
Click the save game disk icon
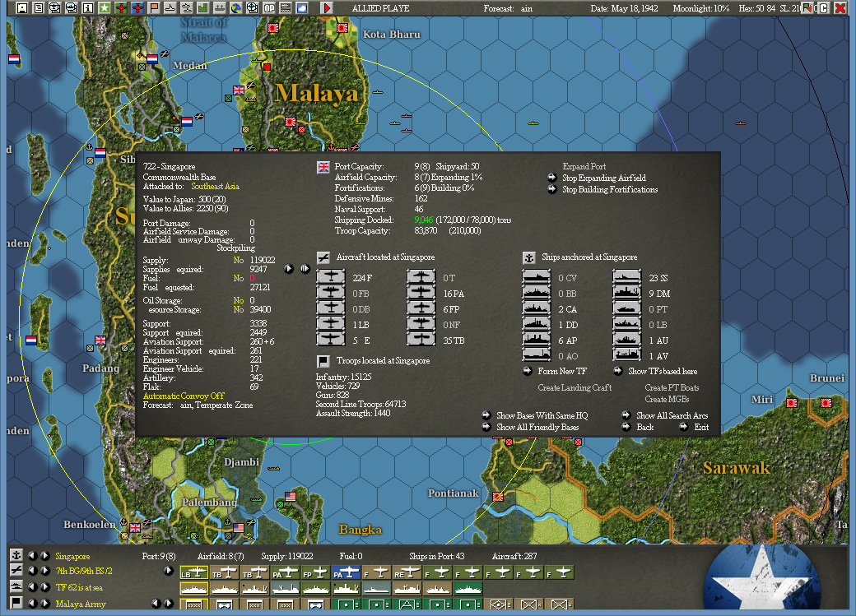(x=22, y=7)
